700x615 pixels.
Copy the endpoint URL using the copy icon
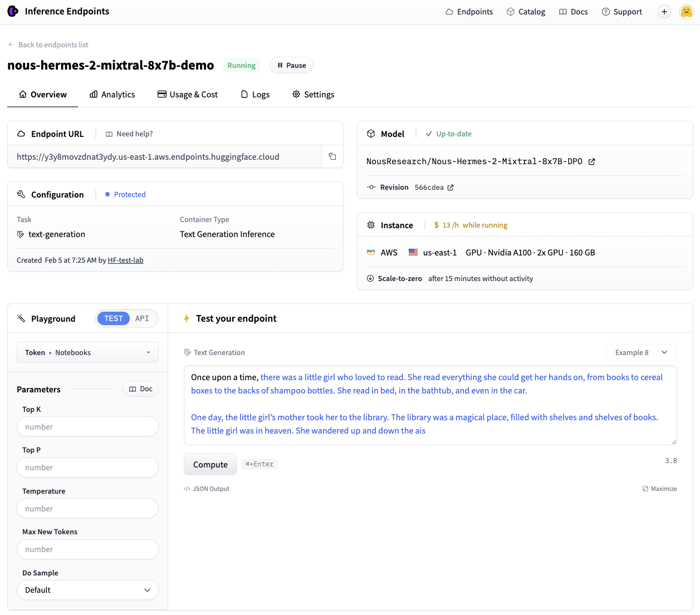332,156
